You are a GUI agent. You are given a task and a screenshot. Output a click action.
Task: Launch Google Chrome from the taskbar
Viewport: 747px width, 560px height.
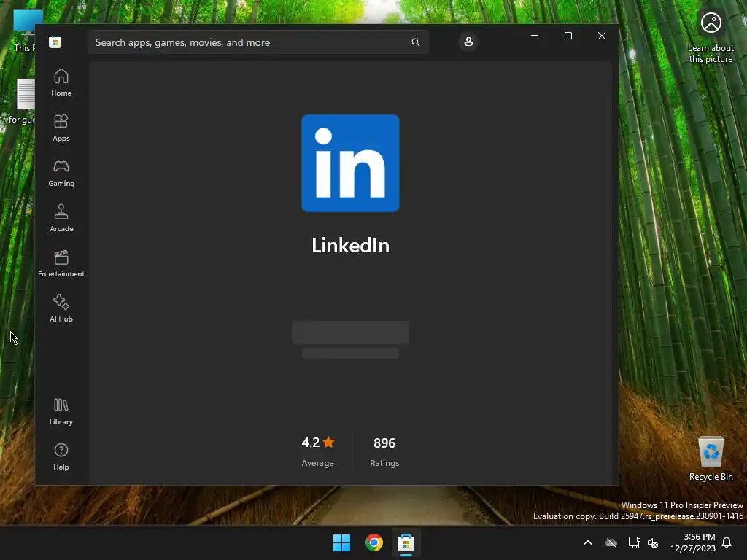pyautogui.click(x=374, y=542)
